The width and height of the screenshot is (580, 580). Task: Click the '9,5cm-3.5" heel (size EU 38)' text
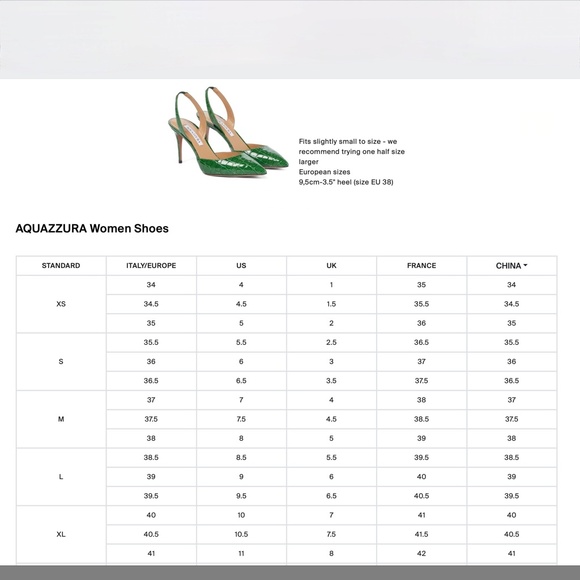[346, 182]
